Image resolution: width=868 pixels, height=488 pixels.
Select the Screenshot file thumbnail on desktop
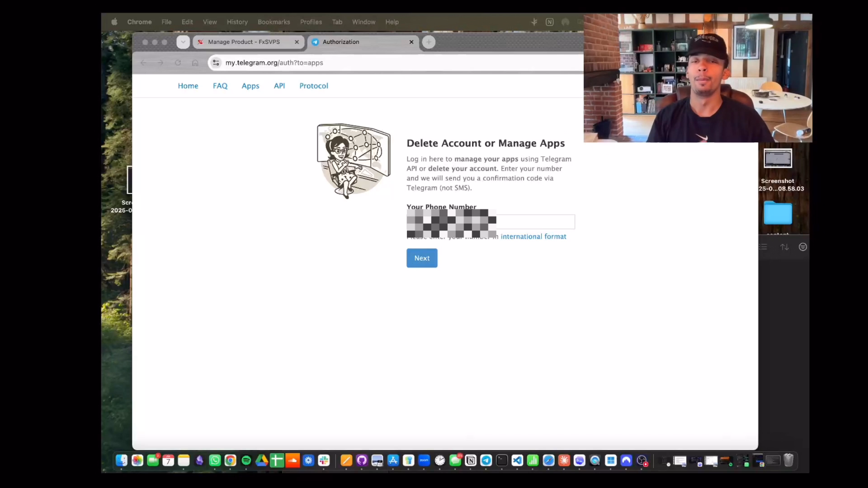coord(778,159)
